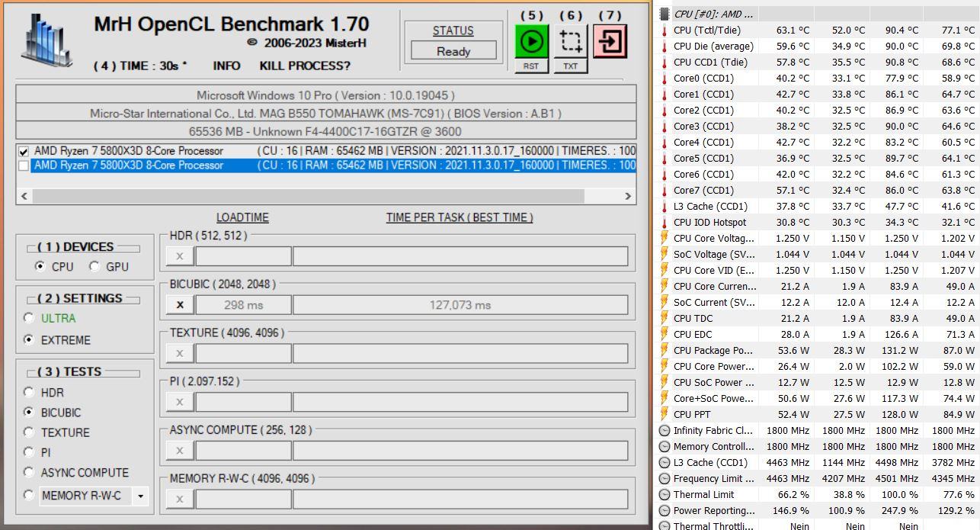Image resolution: width=980 pixels, height=530 pixels.
Task: Click the CPU Core Current lightning icon
Action: click(x=665, y=287)
